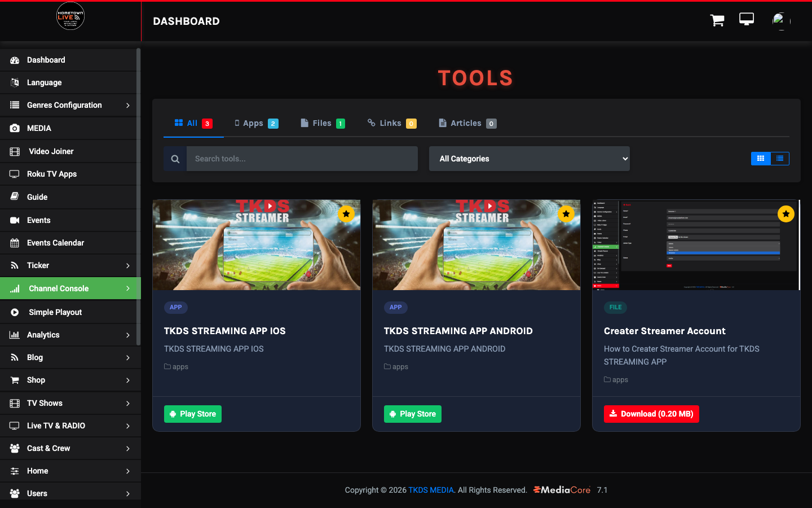Click the FILE badge on third card
Image resolution: width=812 pixels, height=508 pixels.
click(615, 308)
